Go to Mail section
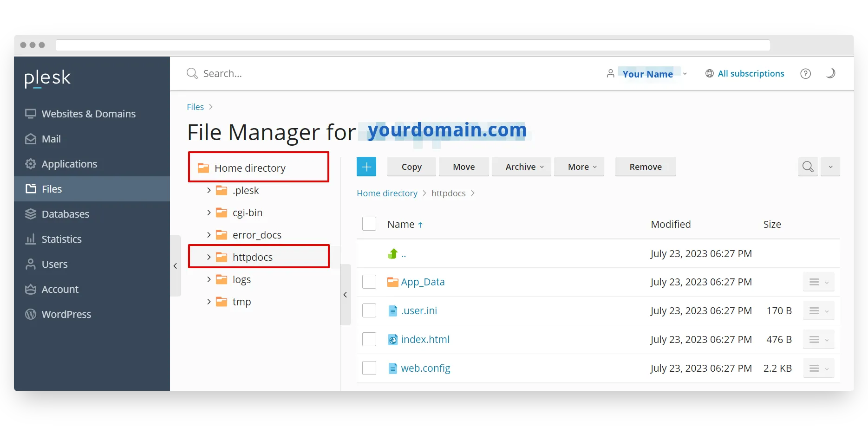868x426 pixels. coord(92,139)
